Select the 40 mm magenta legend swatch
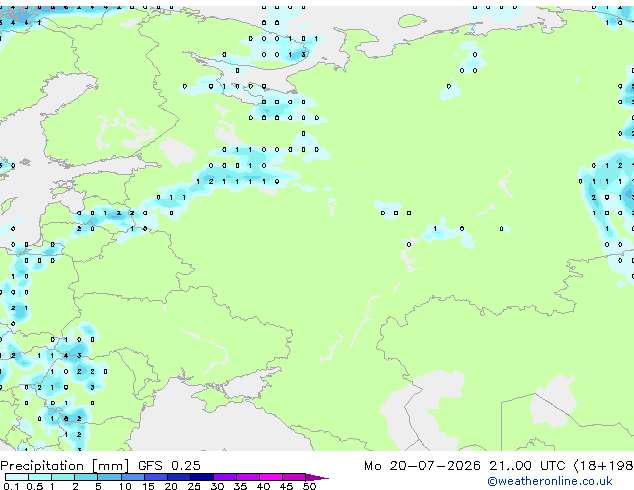The width and height of the screenshot is (634, 490). [271, 477]
